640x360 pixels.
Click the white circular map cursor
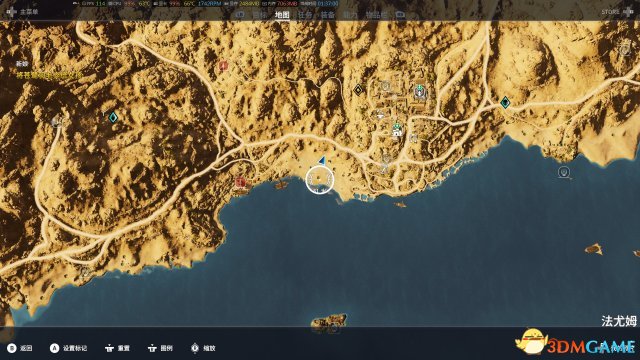[x=320, y=179]
